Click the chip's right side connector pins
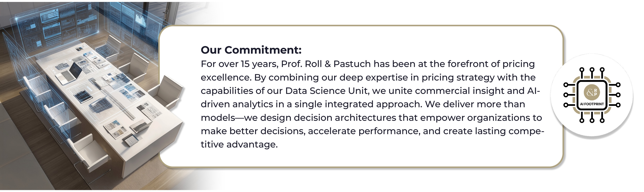This screenshot has height=192, width=644. 614,95
